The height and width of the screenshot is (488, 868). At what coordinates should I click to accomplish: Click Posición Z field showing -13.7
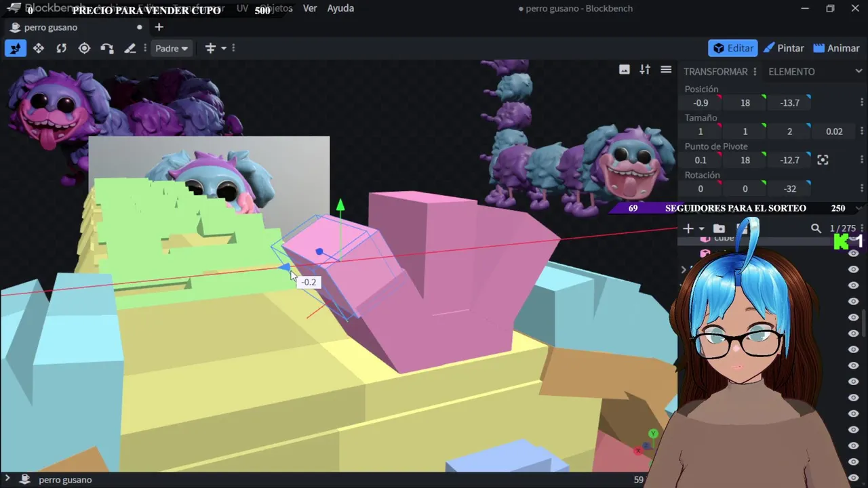pos(789,102)
